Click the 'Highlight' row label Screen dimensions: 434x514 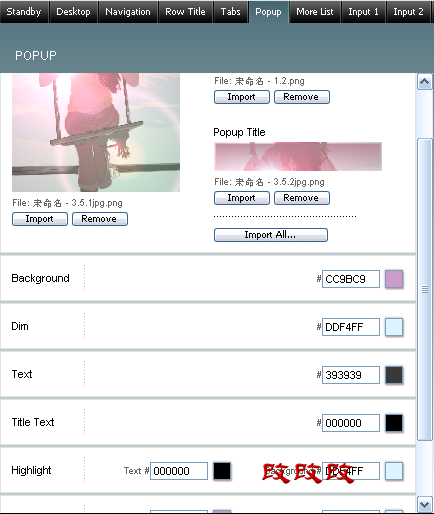click(31, 470)
